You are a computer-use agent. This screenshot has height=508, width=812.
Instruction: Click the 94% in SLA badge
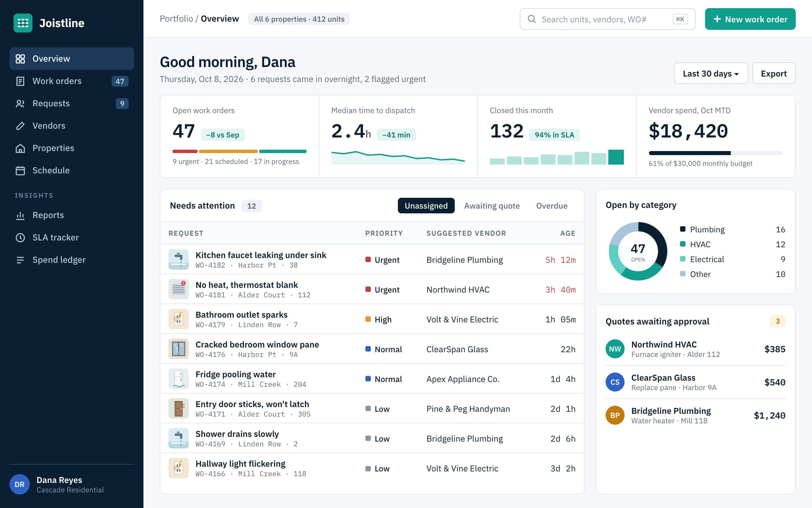[x=554, y=135]
